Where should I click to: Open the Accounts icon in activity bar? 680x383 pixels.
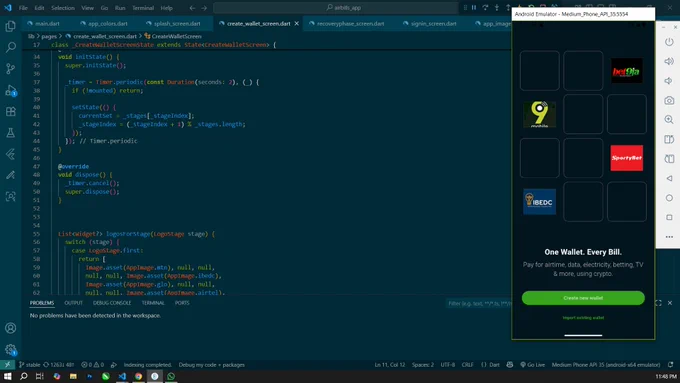10,328
